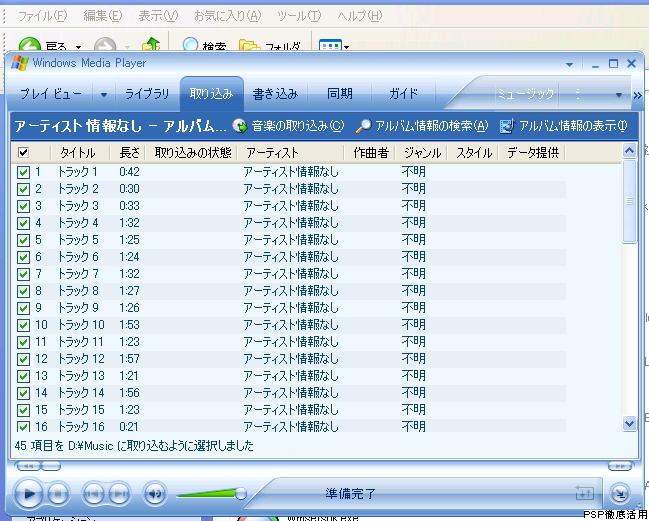Image resolution: width=649 pixels, height=521 pixels.
Task: Select the トラック 5 title text
Action: 78,240
